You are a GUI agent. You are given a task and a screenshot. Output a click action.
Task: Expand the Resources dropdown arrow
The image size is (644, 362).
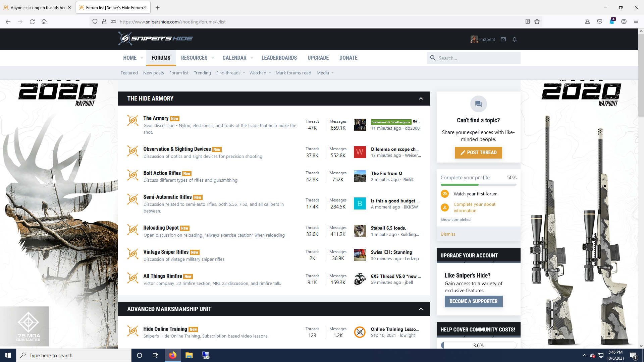tap(213, 58)
